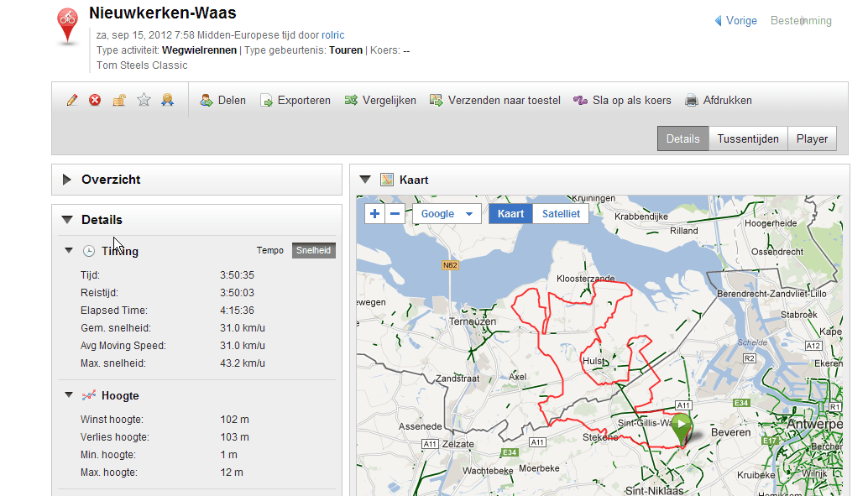868x496 pixels.
Task: Open the Delen share option
Action: [x=222, y=100]
